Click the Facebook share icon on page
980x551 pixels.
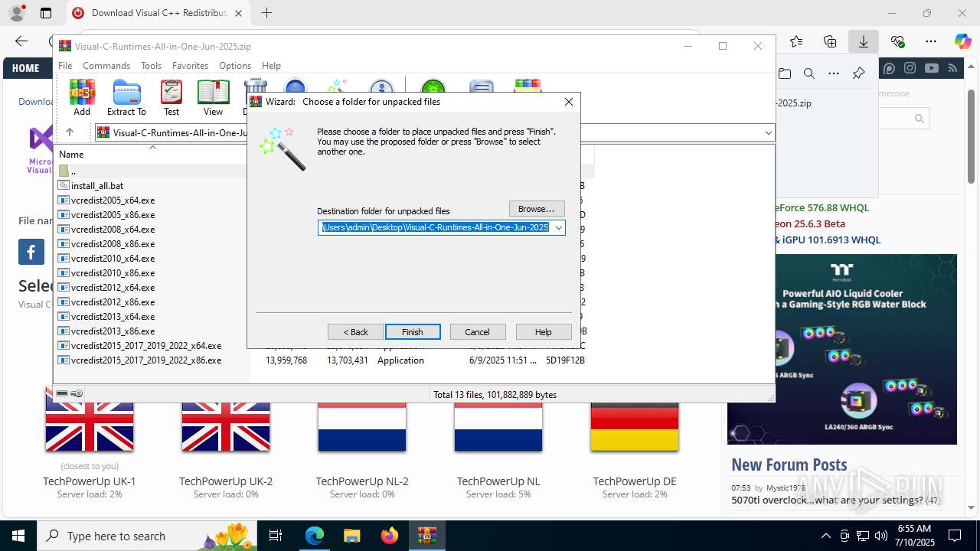point(31,252)
